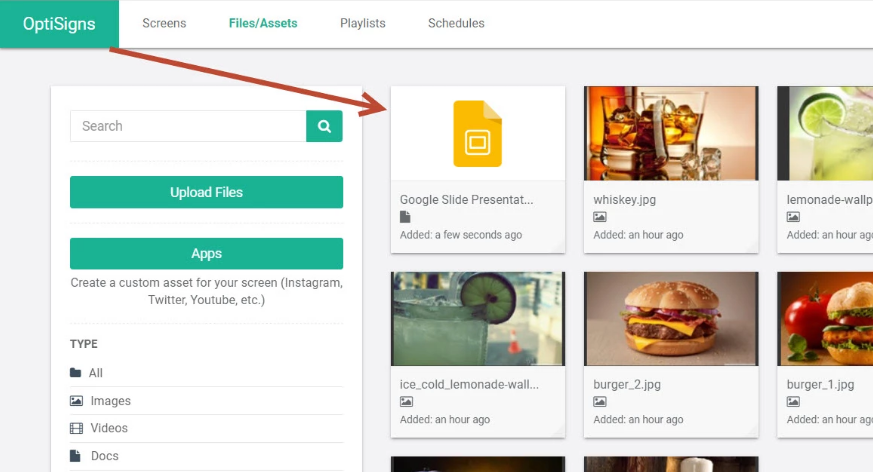Click the document type icon under Google Slide
873x472 pixels.
tap(405, 217)
